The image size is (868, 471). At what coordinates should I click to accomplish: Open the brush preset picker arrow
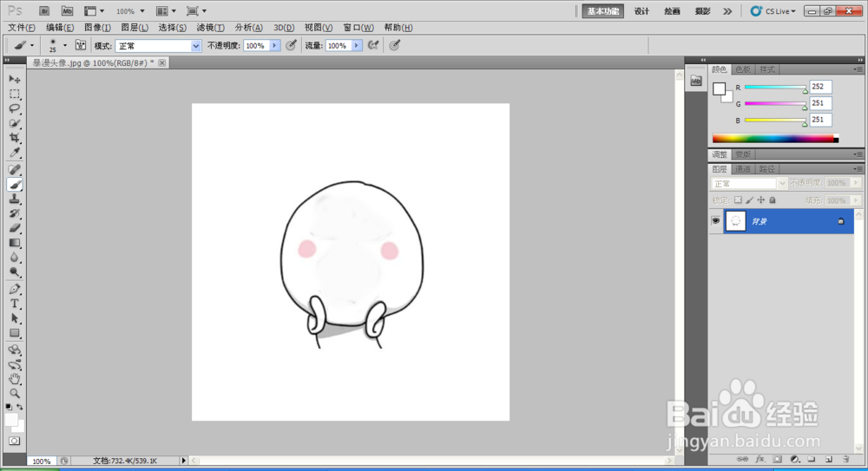(65, 45)
